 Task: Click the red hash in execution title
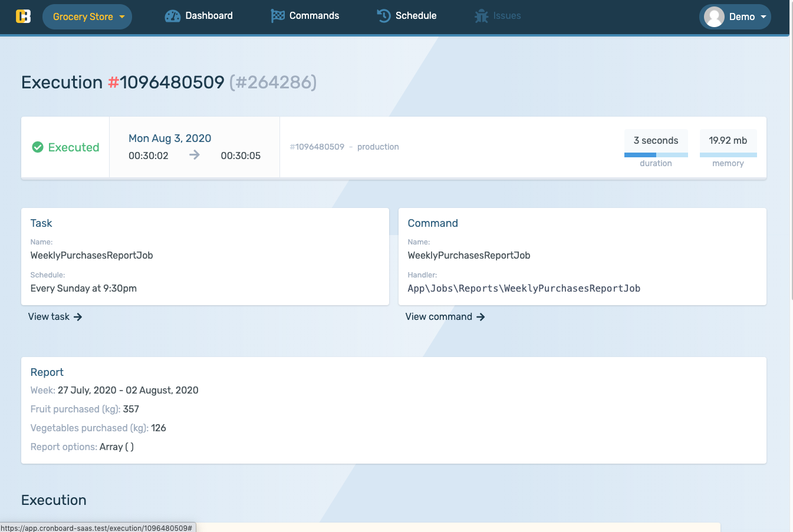coord(113,82)
